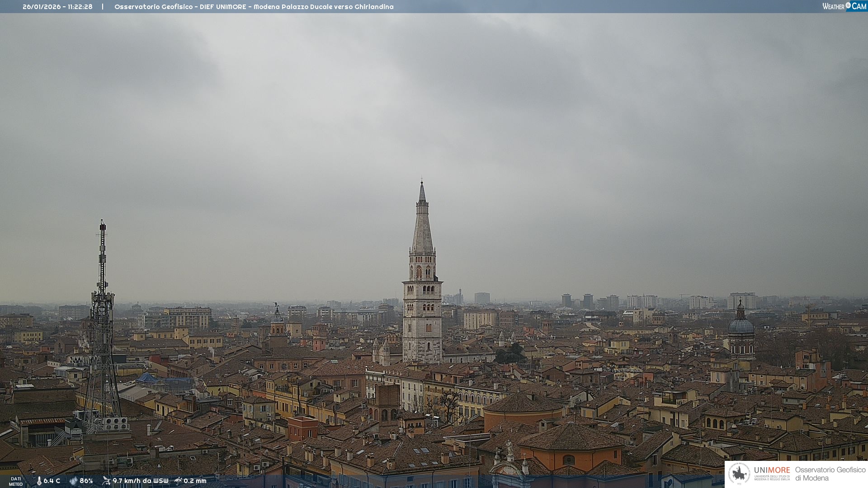Click the wind anemometer icon
The height and width of the screenshot is (488, 868).
106,481
